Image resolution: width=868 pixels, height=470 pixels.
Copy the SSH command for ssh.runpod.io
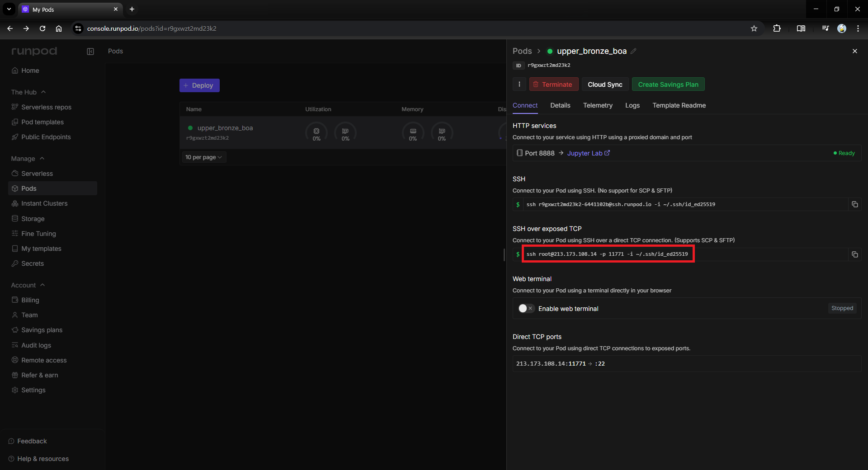pos(855,204)
